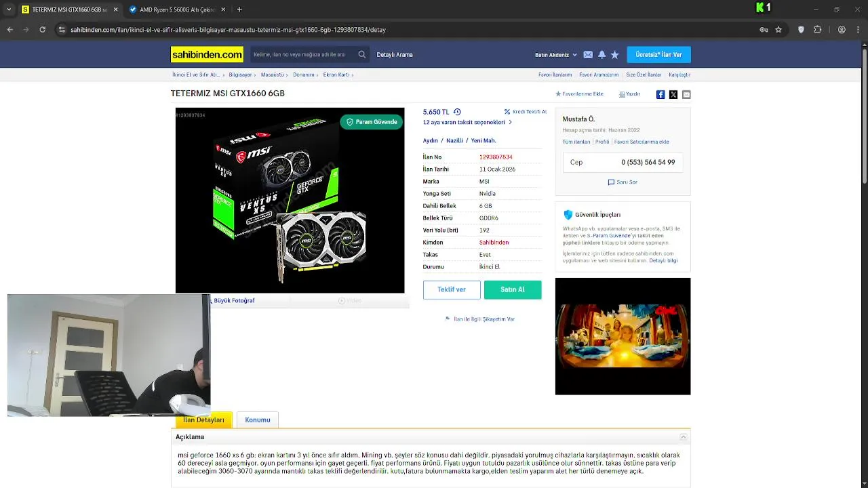Image resolution: width=868 pixels, height=488 pixels.
Task: Open the Extensions puzzle icon
Action: [x=817, y=30]
